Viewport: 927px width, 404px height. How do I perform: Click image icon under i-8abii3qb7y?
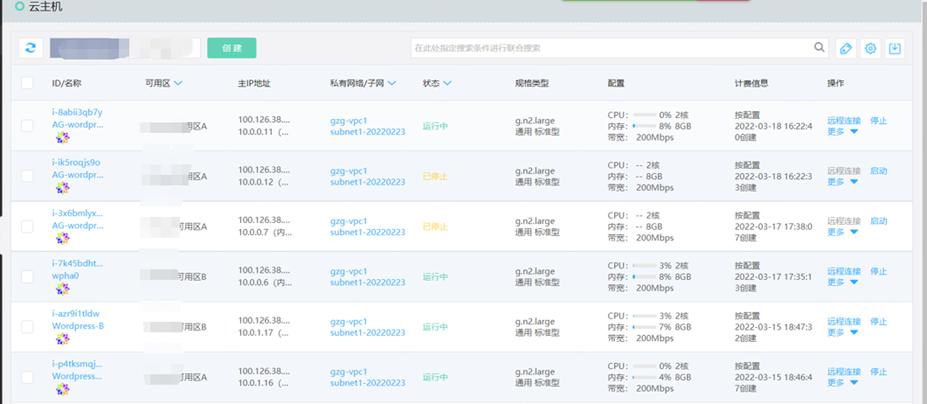[63, 138]
